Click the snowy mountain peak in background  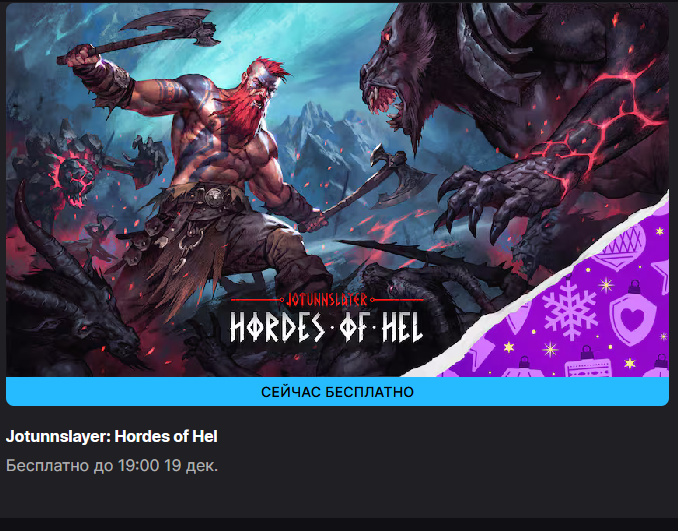click(x=311, y=130)
